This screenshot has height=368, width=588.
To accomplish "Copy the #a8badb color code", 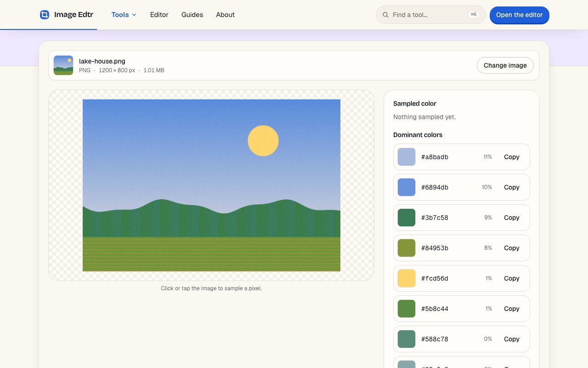I will coord(511,157).
